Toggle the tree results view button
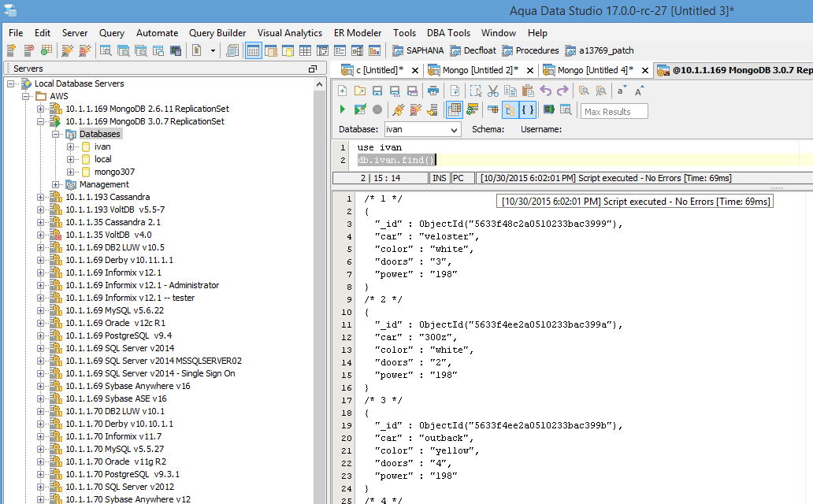 coord(510,109)
